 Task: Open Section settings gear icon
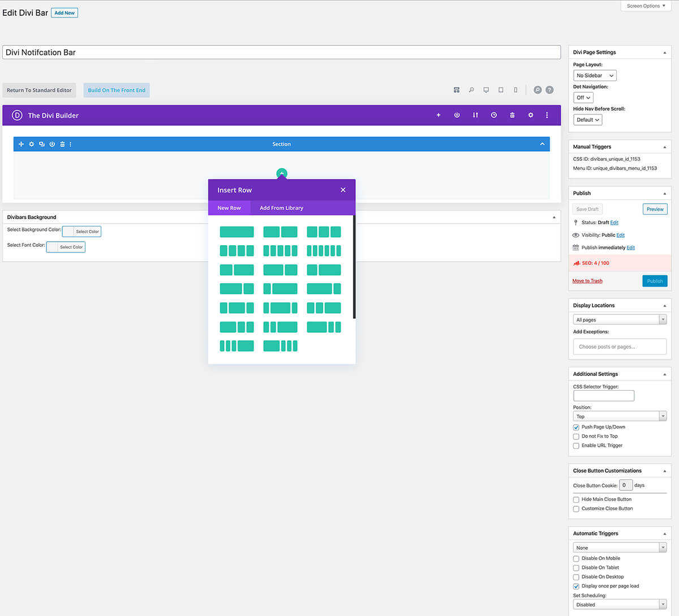(32, 144)
